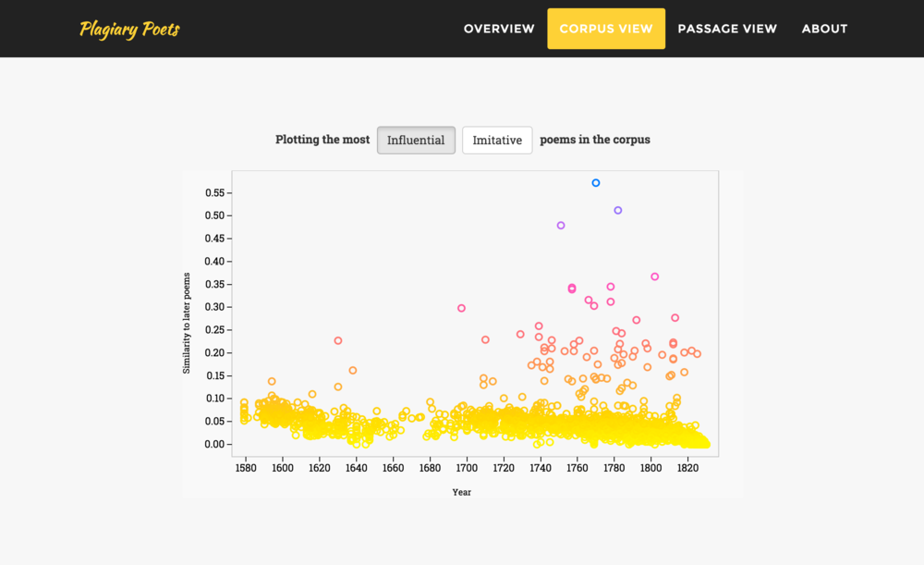
Task: Switch plot to Imitative poems
Action: coord(497,140)
